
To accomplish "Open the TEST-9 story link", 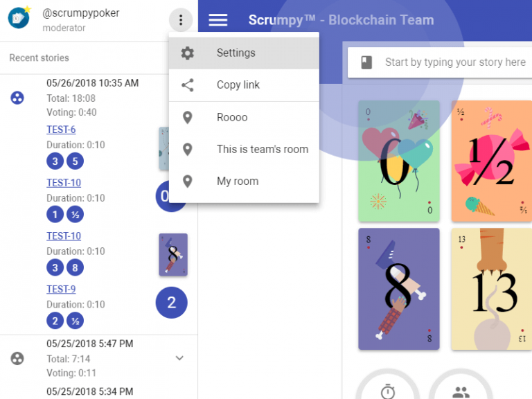I will click(x=61, y=289).
